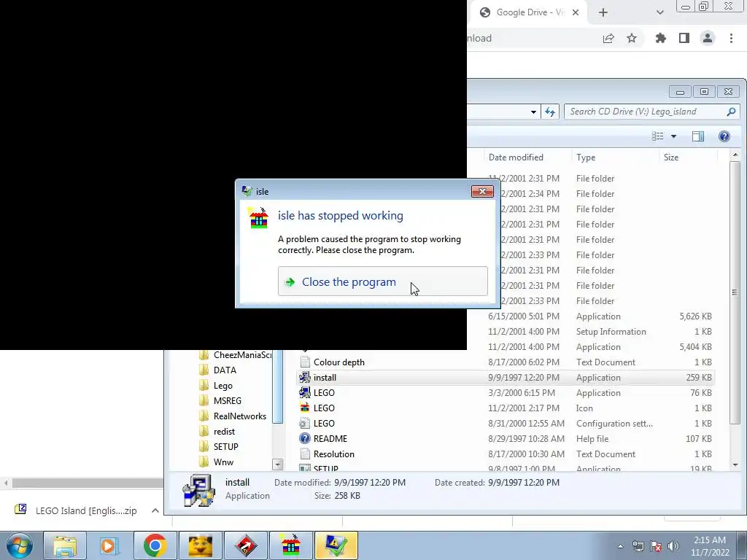Image resolution: width=747 pixels, height=560 pixels.
Task: Click the file list scroll up arrow
Action: (735, 155)
